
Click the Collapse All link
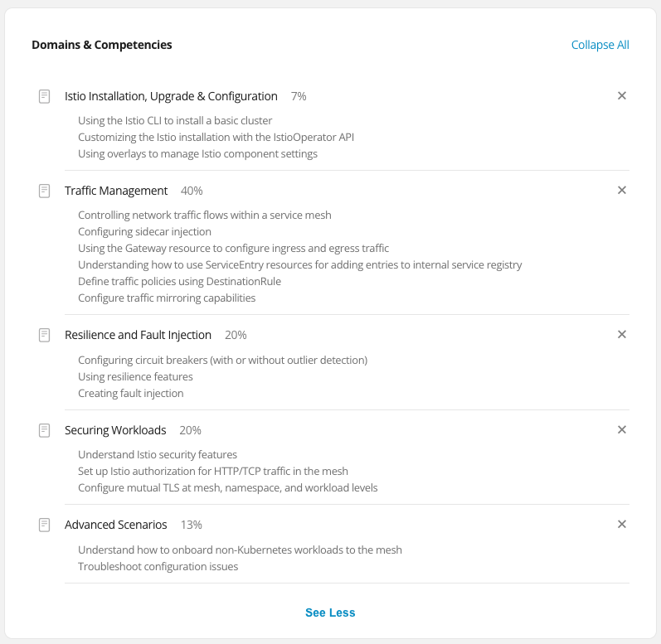600,45
